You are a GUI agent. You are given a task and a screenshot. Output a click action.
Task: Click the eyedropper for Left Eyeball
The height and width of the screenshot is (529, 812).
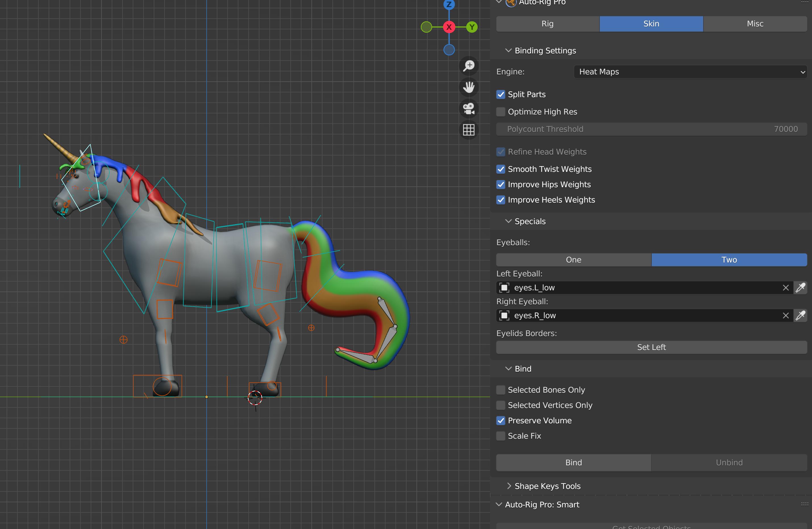click(x=800, y=288)
